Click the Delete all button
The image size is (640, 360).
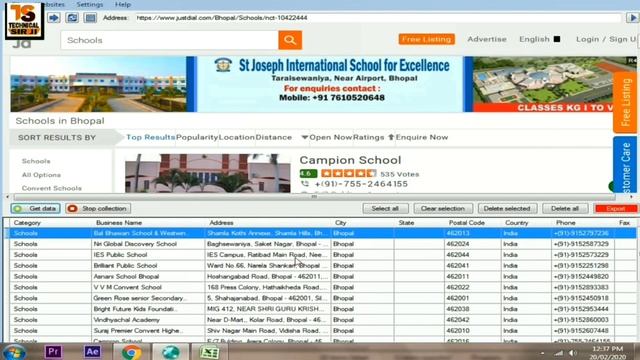[x=565, y=209]
